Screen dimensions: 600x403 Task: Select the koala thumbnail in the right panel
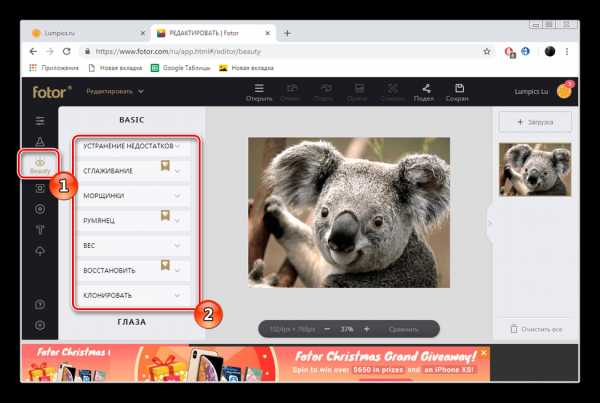pyautogui.click(x=535, y=168)
